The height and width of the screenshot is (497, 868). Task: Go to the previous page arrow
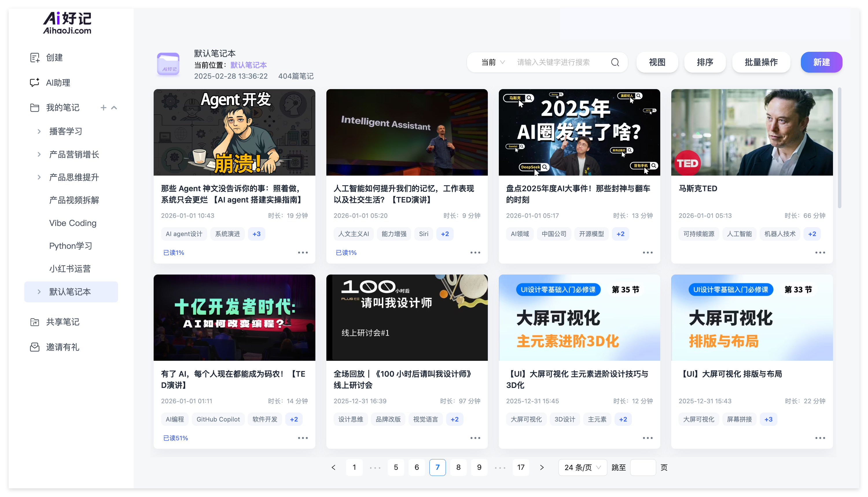pos(334,467)
